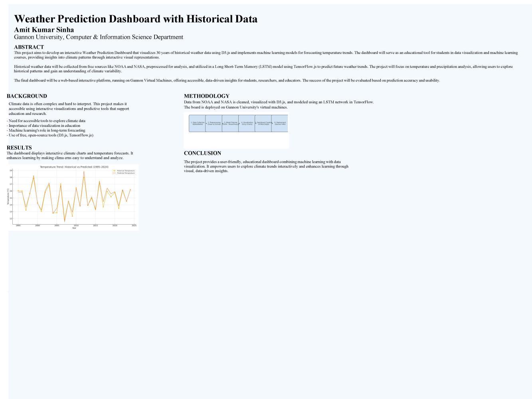
Task: Click the conclusion paragraph starting 'The project provides a user-friendly'
Action: pos(266,166)
